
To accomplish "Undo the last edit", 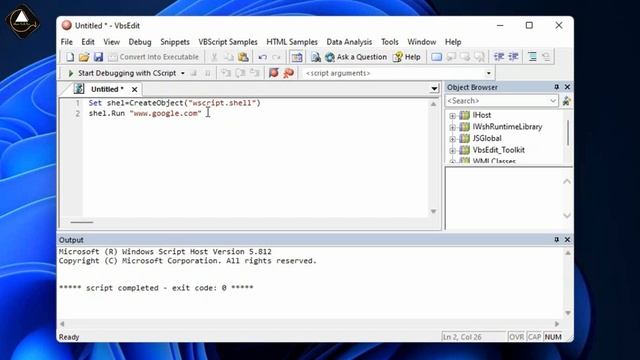I will click(x=262, y=57).
